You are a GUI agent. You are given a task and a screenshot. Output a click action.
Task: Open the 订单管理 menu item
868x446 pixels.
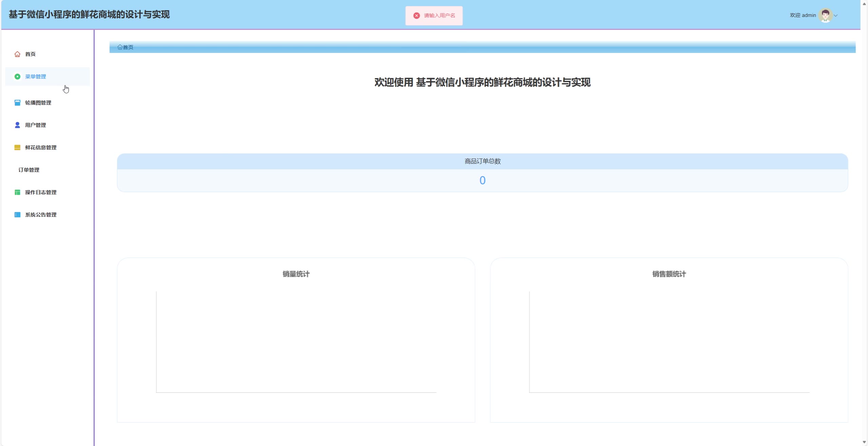pos(29,170)
